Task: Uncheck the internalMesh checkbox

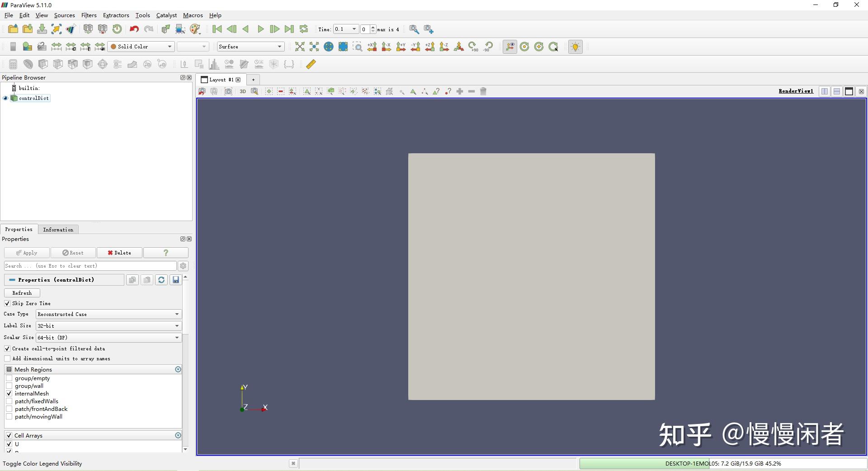Action: pos(9,393)
